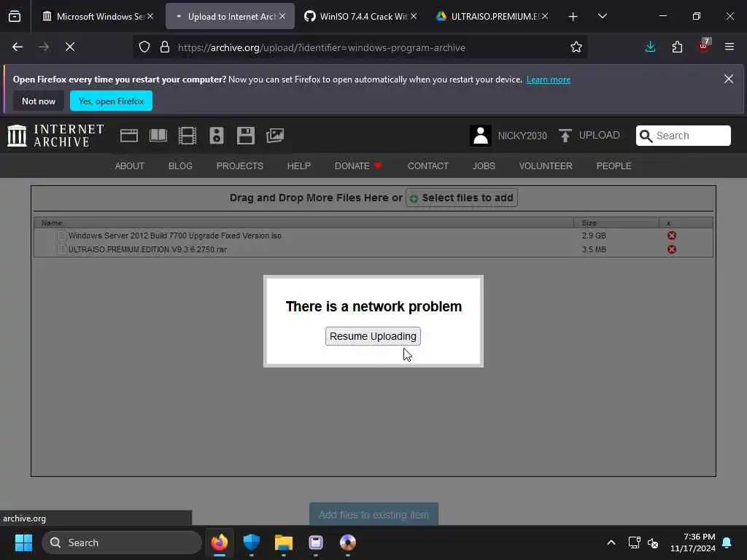Screen dimensions: 747x560
Task: Click the site security padlock icon
Action: (x=165, y=47)
